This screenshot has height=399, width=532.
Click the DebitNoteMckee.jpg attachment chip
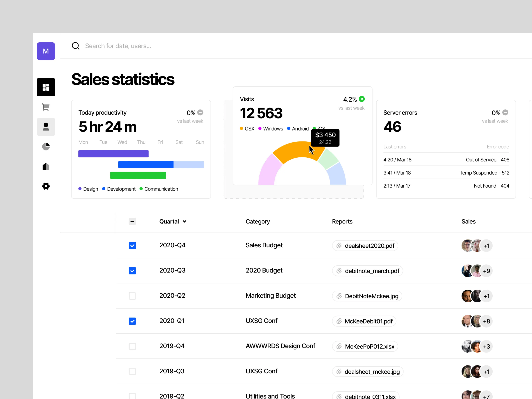pos(367,296)
